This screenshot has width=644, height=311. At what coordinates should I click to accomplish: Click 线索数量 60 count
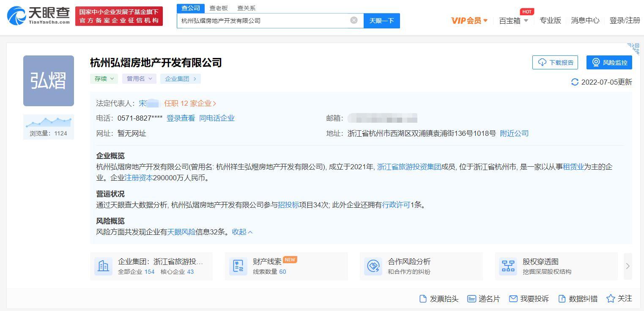pos(269,272)
